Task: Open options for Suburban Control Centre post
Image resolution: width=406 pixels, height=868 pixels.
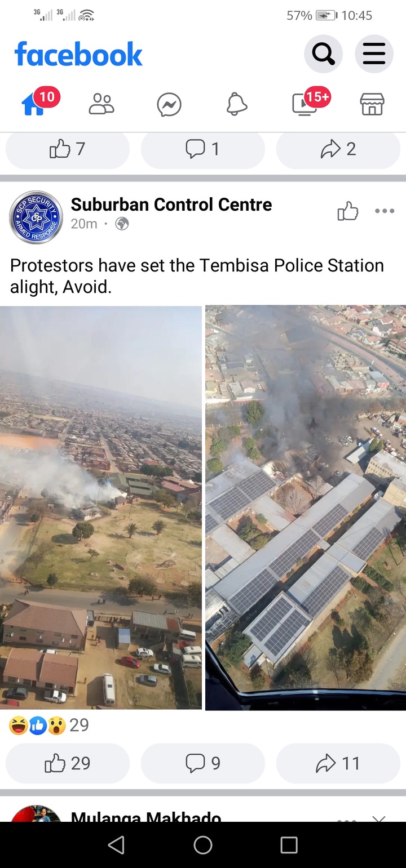Action: (x=385, y=211)
